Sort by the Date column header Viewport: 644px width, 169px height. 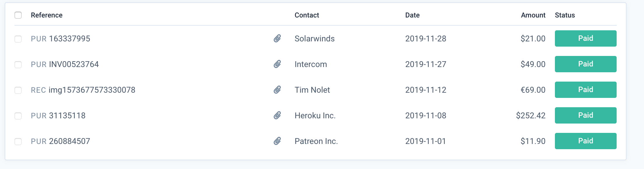(x=412, y=15)
